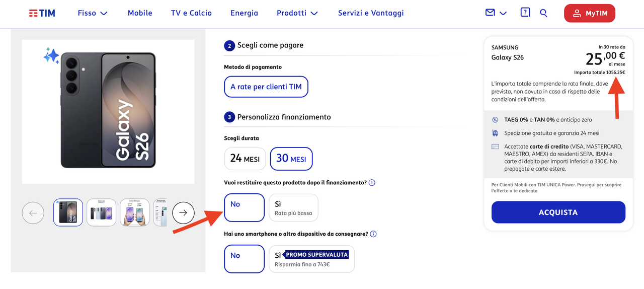Expand the chevron beside the mail icon
The height and width of the screenshot is (289, 644).
coord(503,13)
